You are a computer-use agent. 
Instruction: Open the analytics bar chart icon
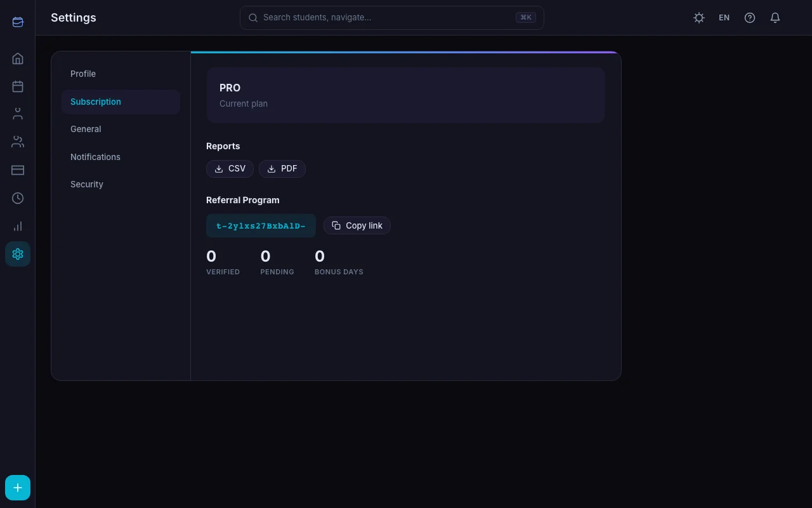pos(18,226)
